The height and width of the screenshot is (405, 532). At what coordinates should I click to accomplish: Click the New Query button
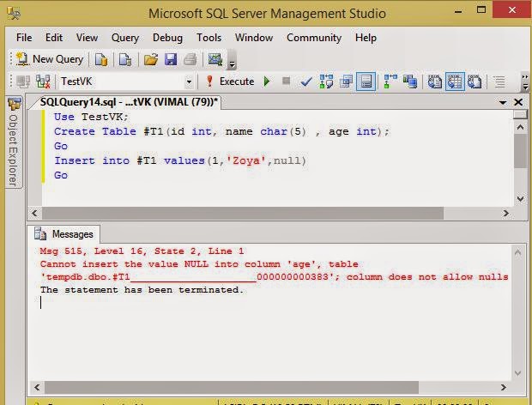pyautogui.click(x=51, y=59)
